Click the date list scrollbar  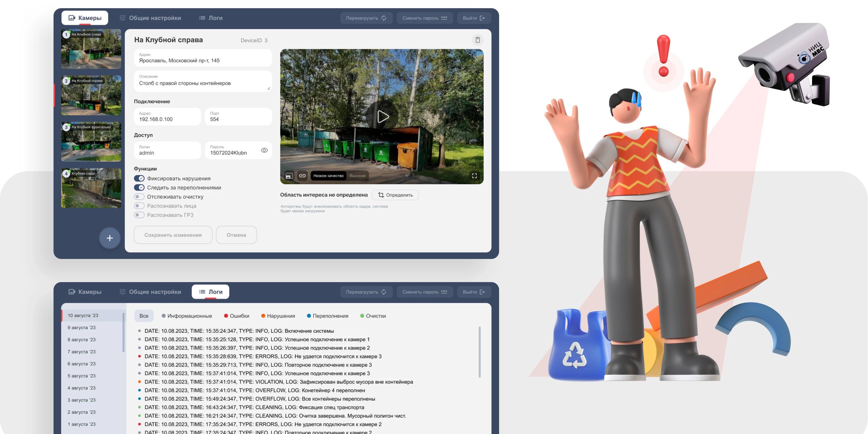pyautogui.click(x=123, y=332)
